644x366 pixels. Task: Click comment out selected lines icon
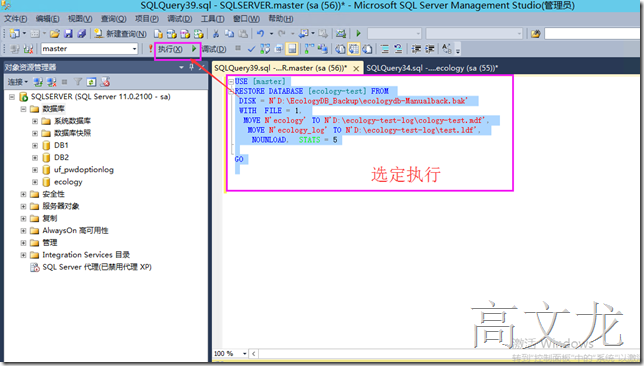(385, 49)
